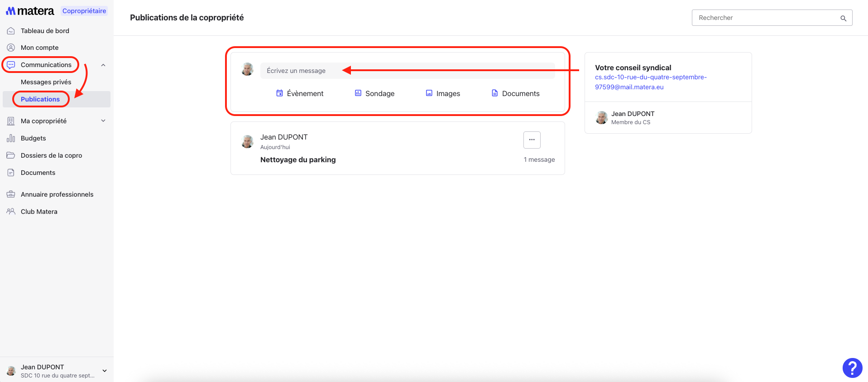Click the Tableau de bord home icon

[11, 31]
